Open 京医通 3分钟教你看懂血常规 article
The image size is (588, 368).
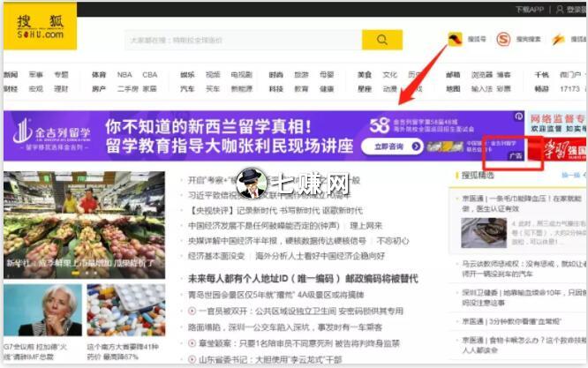(511, 321)
